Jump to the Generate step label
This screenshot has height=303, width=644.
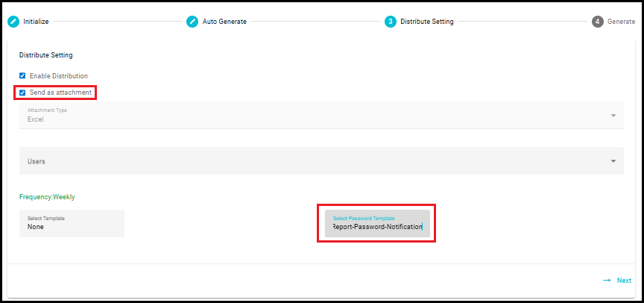(x=621, y=22)
